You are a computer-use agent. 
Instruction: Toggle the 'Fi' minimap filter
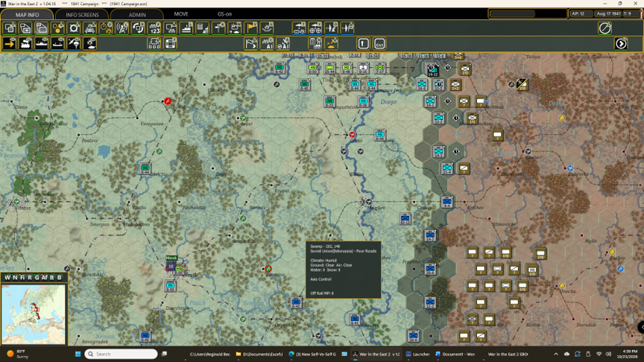(x=22, y=277)
